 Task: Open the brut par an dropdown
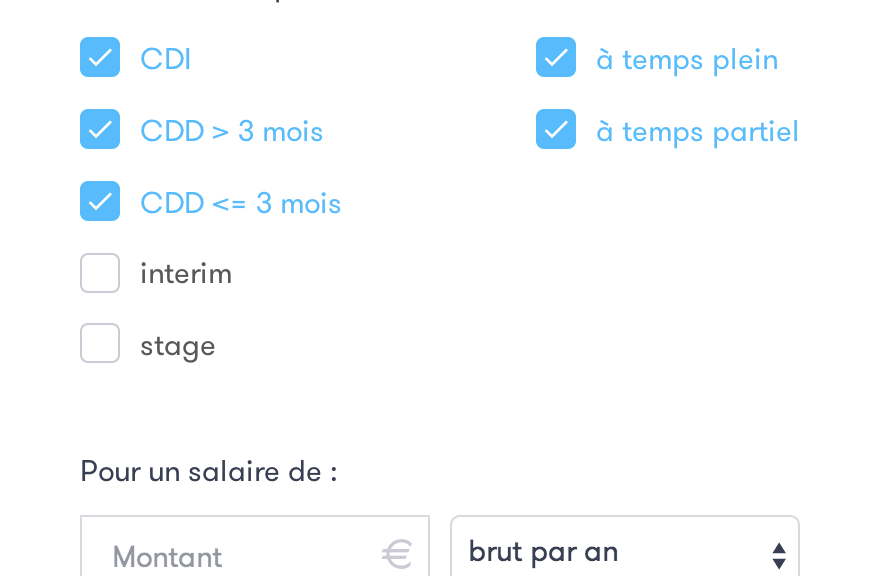click(x=610, y=552)
